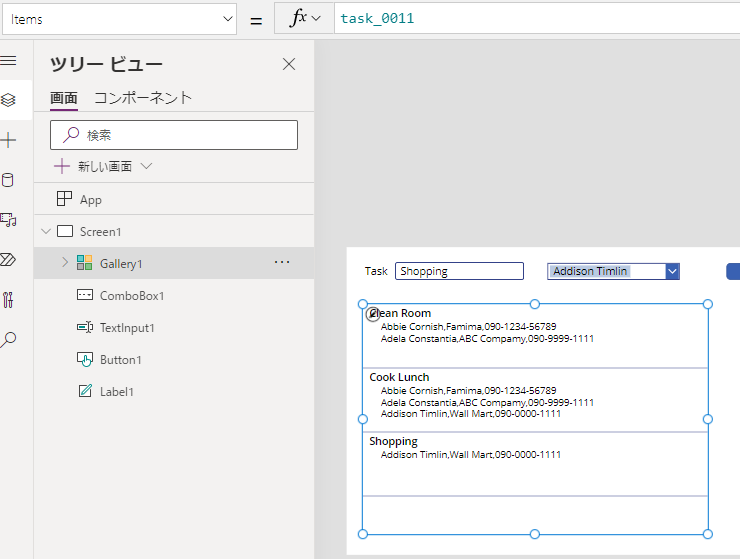The width and height of the screenshot is (740, 559).
Task: Collapse the Screen1 tree node
Action: point(45,232)
